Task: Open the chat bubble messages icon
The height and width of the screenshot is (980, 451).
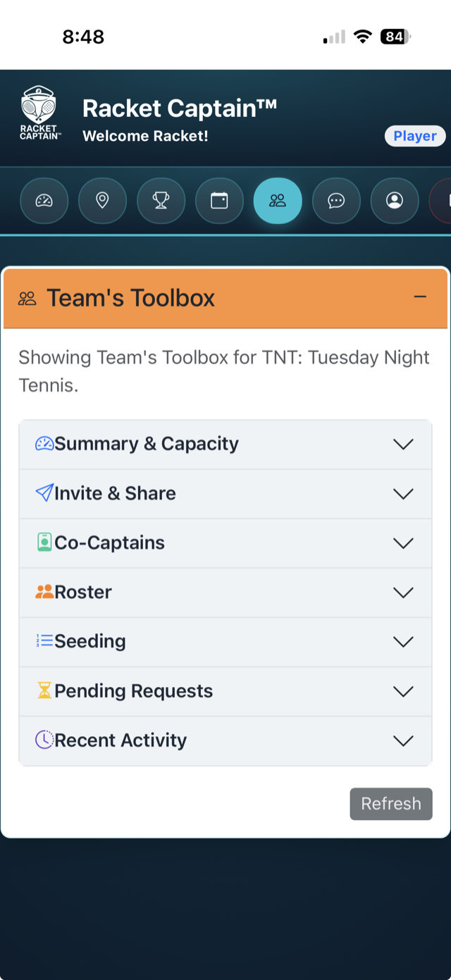Action: point(336,201)
